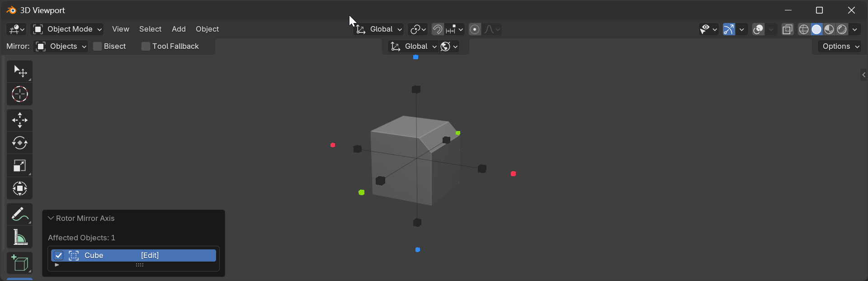Select the Cursor tool in toolbar
868x281 pixels.
[x=19, y=94]
